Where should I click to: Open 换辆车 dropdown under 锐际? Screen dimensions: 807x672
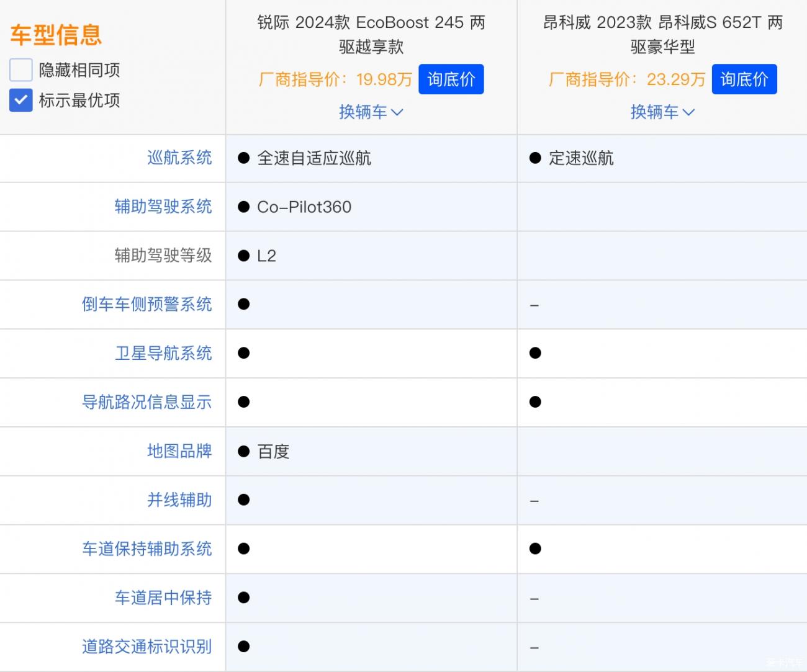coord(371,112)
